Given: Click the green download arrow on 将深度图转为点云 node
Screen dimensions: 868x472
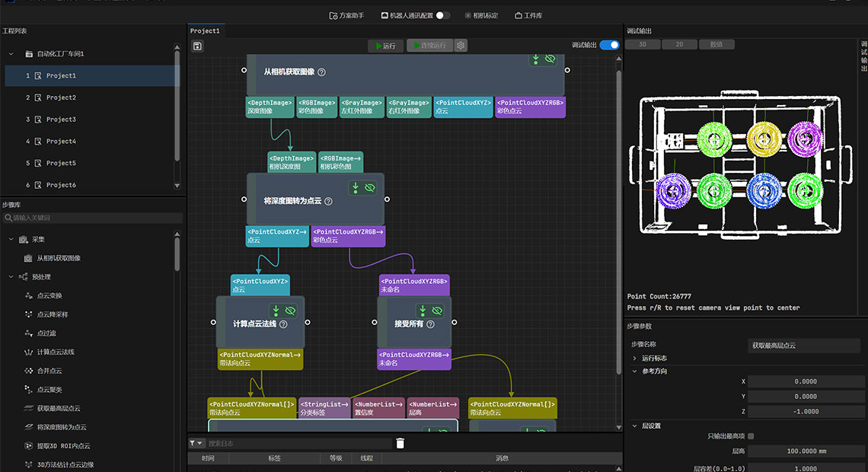Looking at the screenshot, I should pyautogui.click(x=356, y=188).
